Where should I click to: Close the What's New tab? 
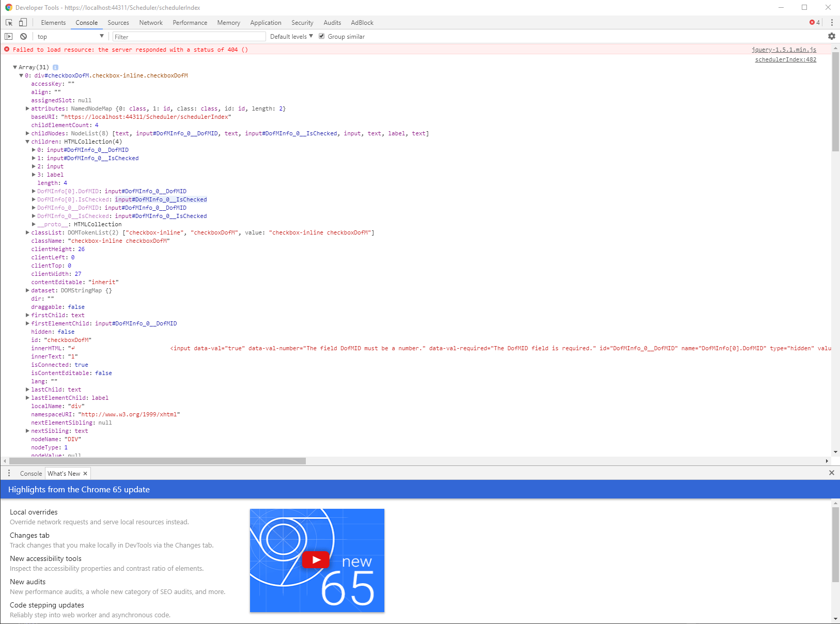(x=85, y=474)
